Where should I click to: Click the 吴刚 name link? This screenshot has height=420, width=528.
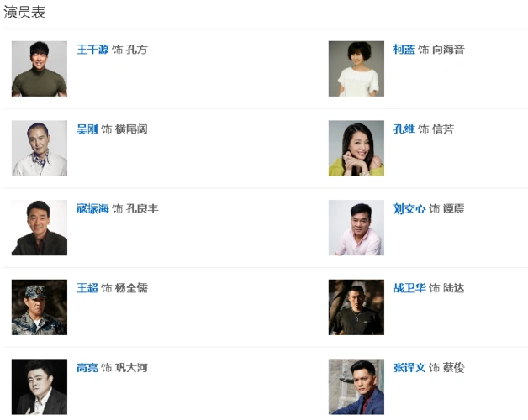[x=87, y=129]
